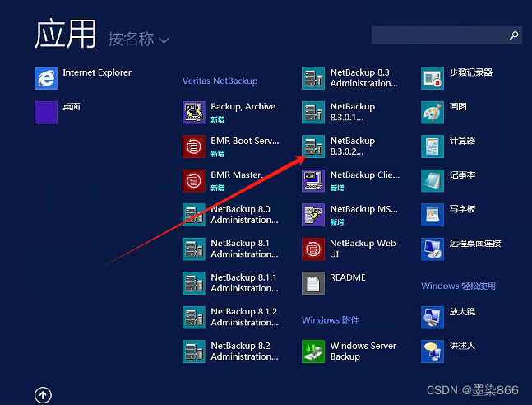Screen dimensions: 532x405
Task: Click the README label text
Action: (x=348, y=277)
